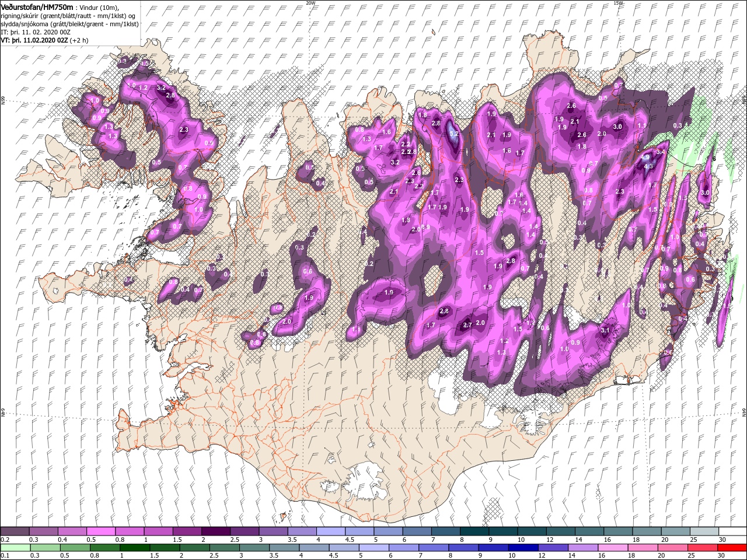This screenshot has height=560, width=747.
Task: Select the purple legend swatch labeled 0.4
Action: (x=72, y=531)
